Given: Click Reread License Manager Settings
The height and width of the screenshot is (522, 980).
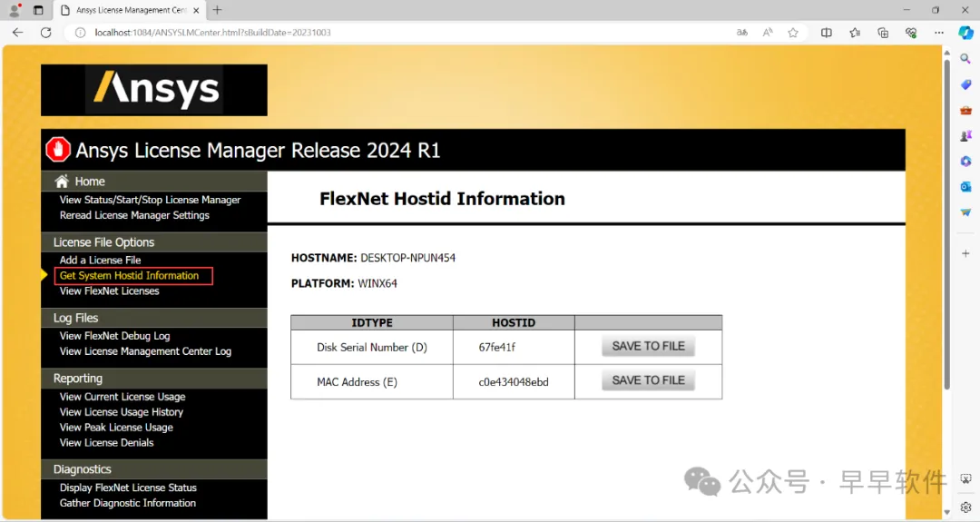Looking at the screenshot, I should pyautogui.click(x=134, y=215).
